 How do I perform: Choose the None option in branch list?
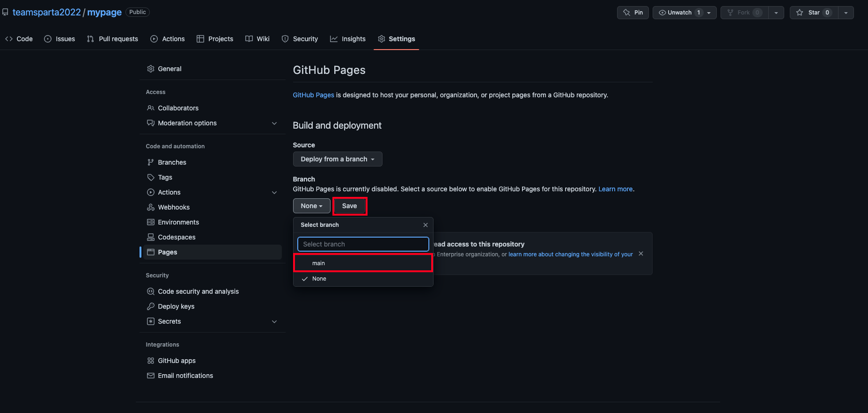(x=363, y=279)
